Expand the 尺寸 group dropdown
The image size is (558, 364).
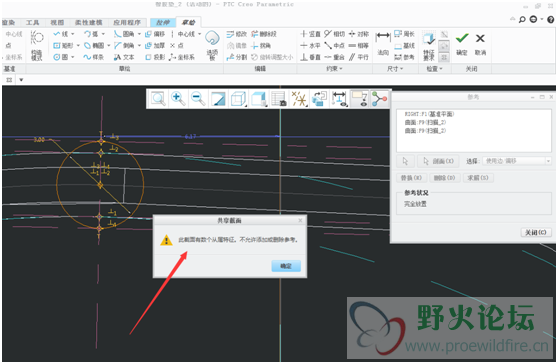[395, 69]
